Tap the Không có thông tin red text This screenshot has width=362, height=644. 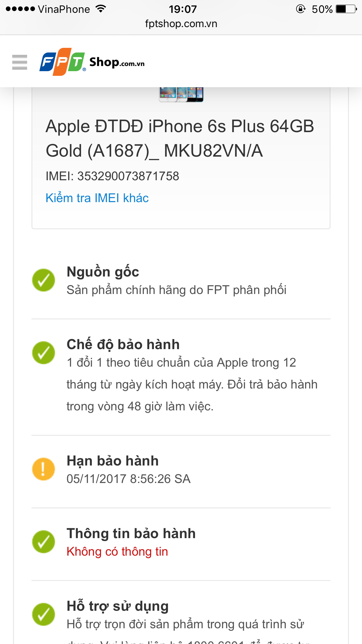pos(117,552)
